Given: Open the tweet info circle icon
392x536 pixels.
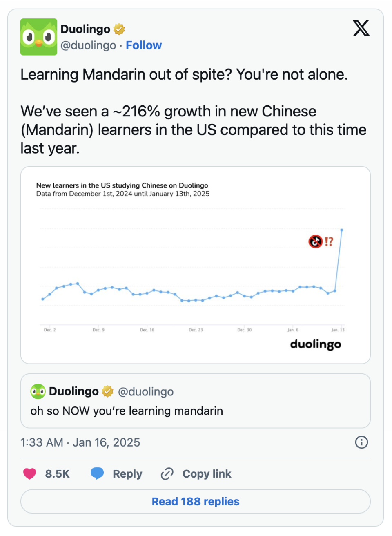Looking at the screenshot, I should tap(361, 442).
